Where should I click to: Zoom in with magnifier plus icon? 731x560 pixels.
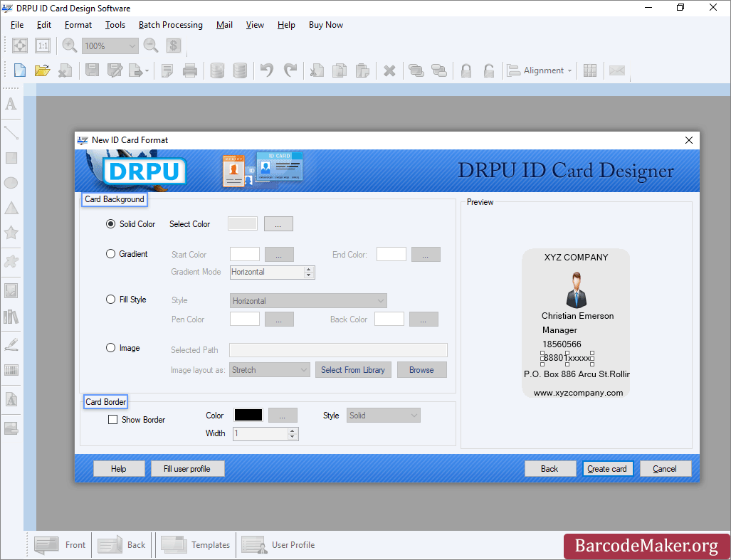(70, 46)
